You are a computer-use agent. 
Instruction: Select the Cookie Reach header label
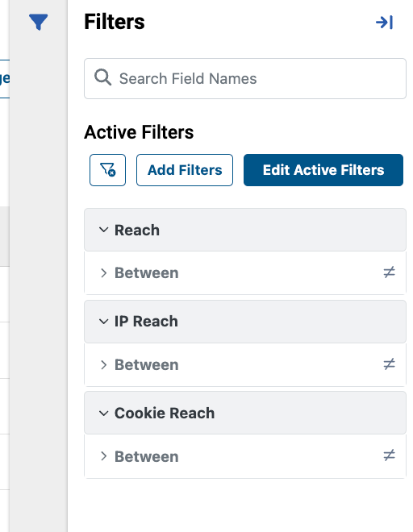165,413
